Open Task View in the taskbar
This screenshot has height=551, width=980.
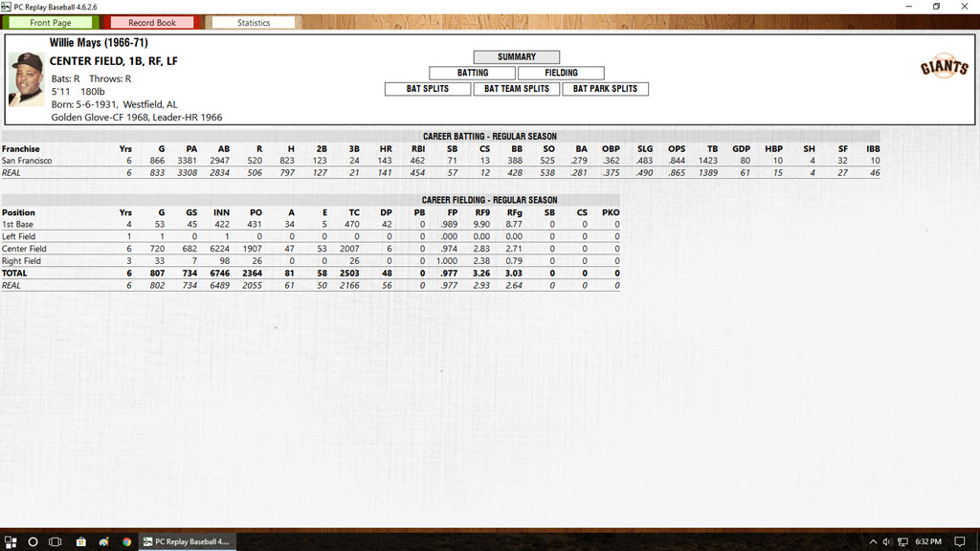56,541
